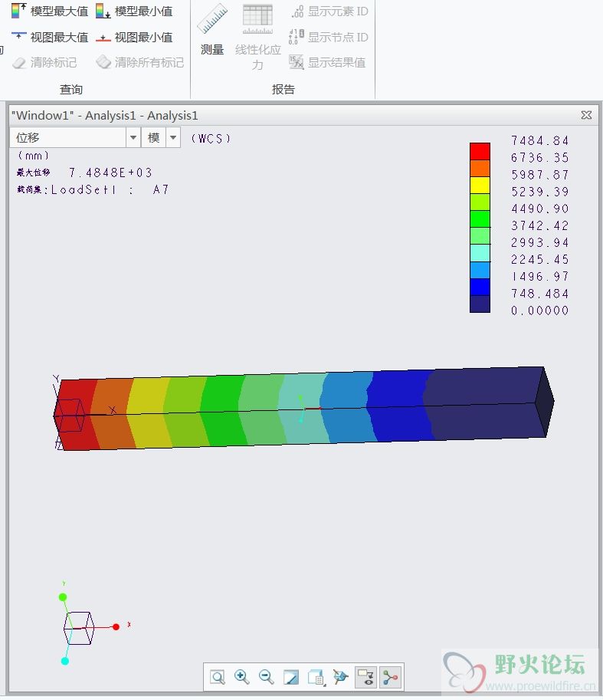603x700 pixels.
Task: Click the yellow legend color swatch
Action: point(480,186)
